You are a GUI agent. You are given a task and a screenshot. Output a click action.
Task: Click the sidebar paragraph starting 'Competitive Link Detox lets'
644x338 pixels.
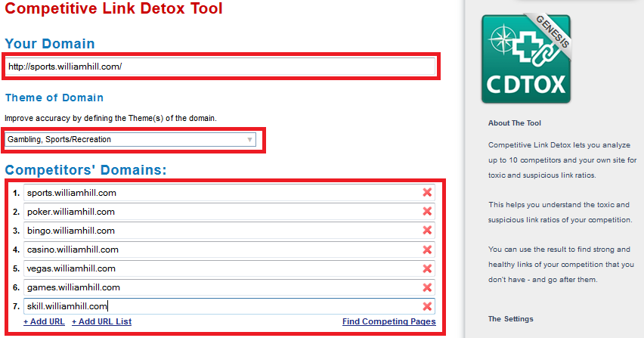[x=562, y=160]
